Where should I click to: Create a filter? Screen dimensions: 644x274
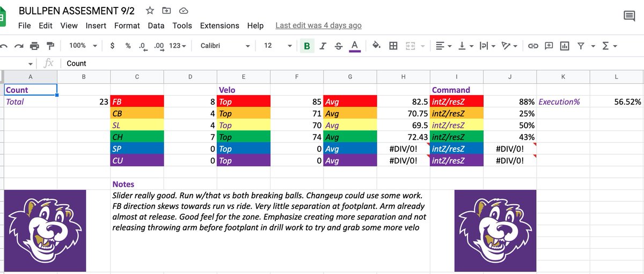(x=580, y=46)
